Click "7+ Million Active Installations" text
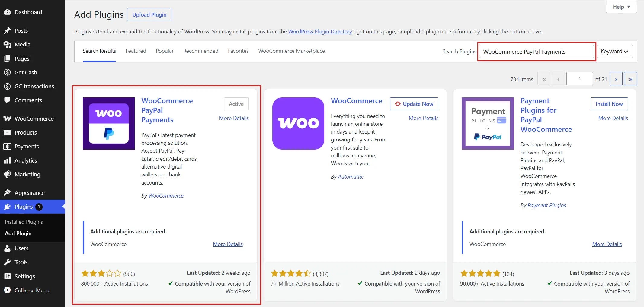 coord(305,284)
